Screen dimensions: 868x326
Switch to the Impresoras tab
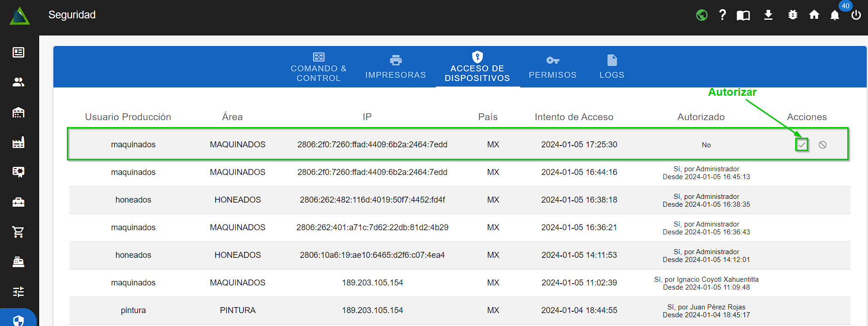coord(395,67)
